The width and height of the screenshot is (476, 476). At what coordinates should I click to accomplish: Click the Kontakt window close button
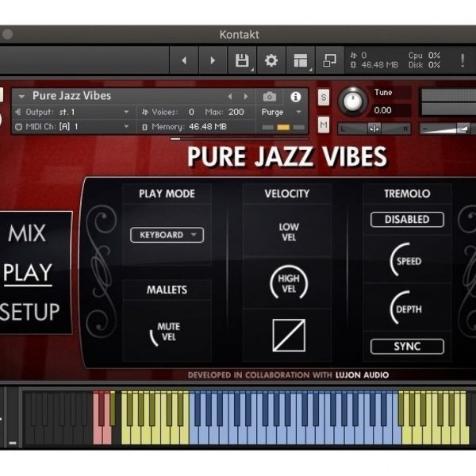[7, 34]
